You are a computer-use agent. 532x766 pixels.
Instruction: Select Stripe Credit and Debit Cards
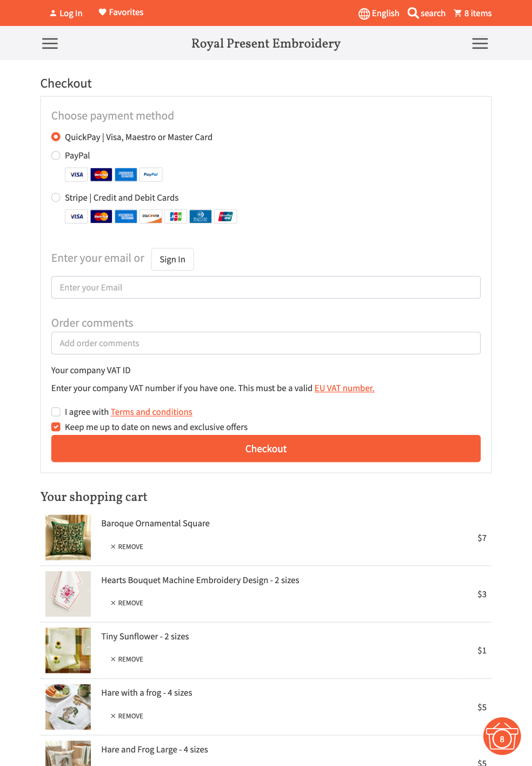(x=56, y=197)
